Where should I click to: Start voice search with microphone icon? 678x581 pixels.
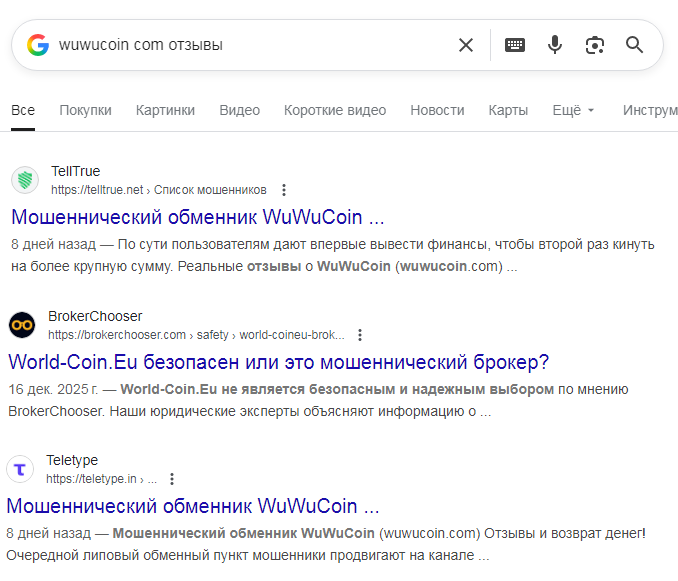click(555, 45)
